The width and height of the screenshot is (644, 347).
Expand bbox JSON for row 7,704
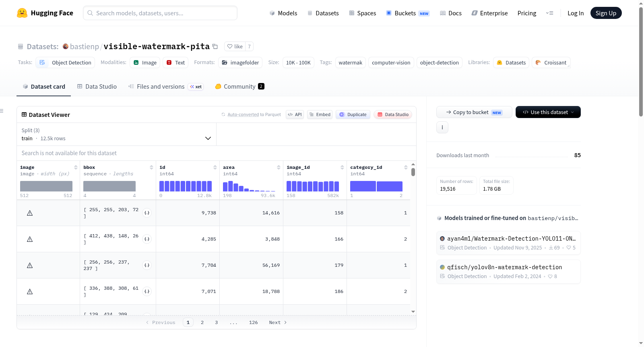click(x=147, y=265)
